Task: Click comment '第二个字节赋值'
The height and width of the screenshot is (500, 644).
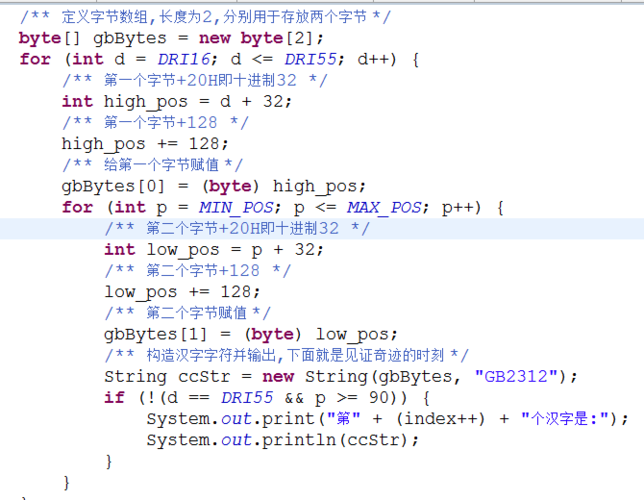Action: 188,313
